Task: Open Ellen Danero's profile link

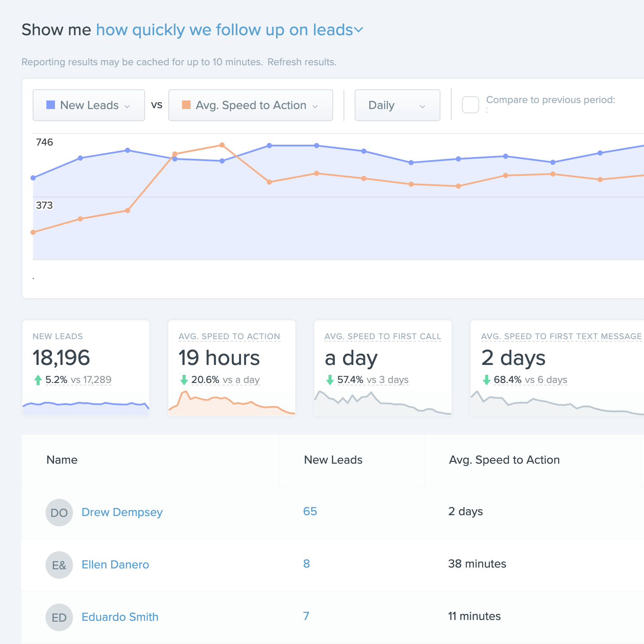Action: [115, 565]
